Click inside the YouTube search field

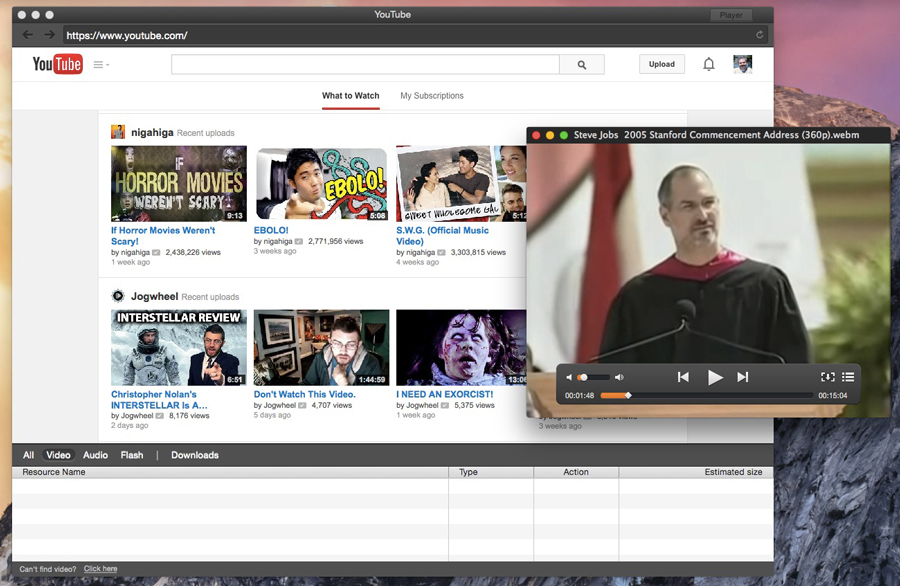point(365,65)
